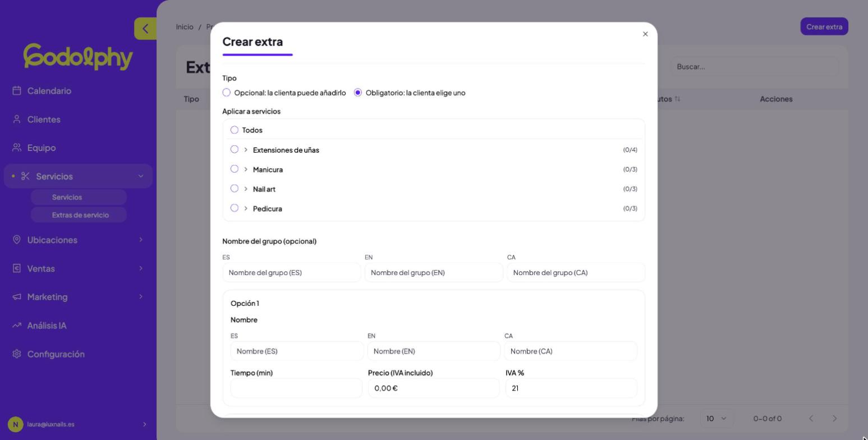Click the Equipo team icon
Viewport: 868px width, 440px height.
(x=17, y=148)
